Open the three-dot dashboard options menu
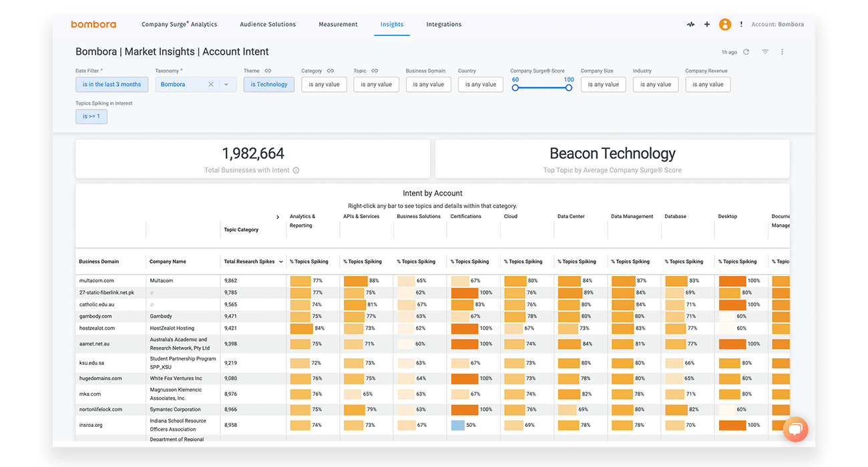This screenshot has height=467, width=868. 782,51
